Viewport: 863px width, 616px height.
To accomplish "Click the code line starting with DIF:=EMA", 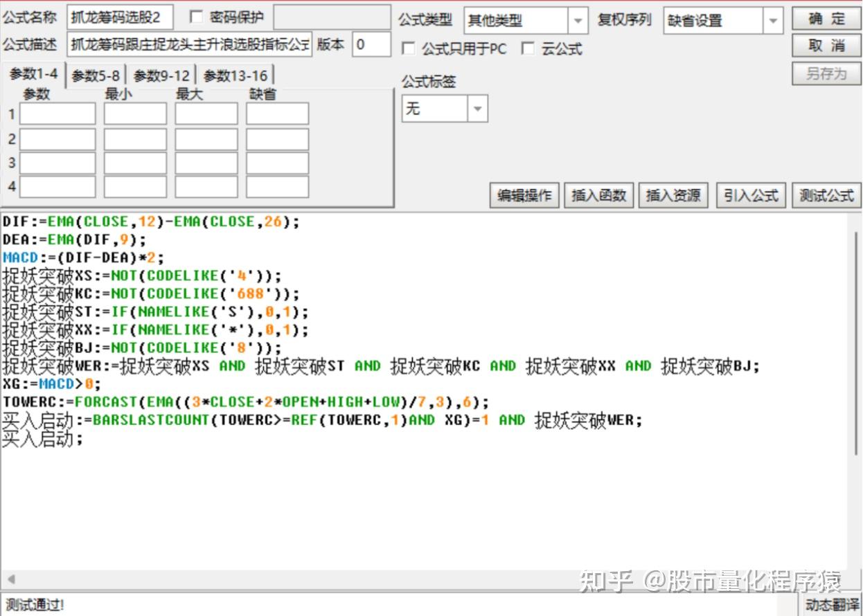I will pyautogui.click(x=151, y=222).
